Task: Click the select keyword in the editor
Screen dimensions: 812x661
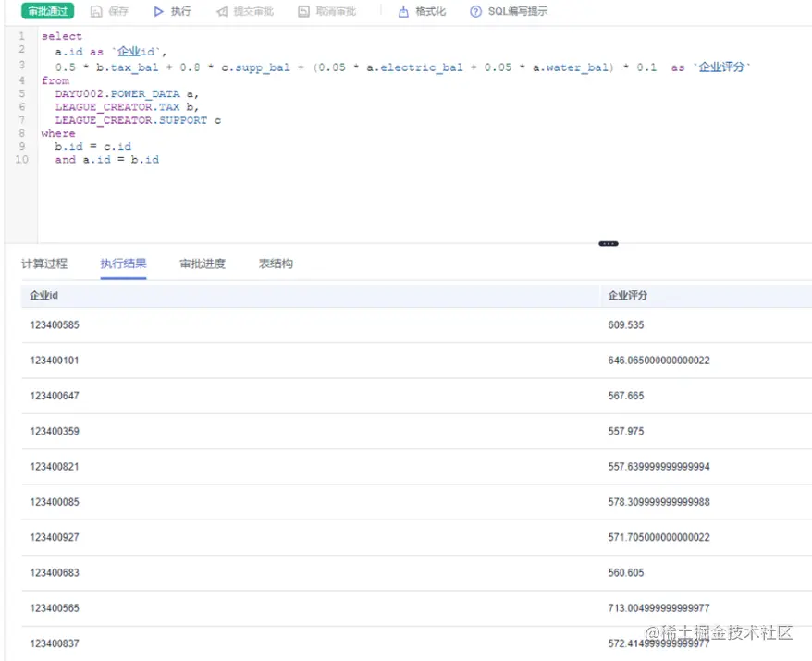Action: [x=62, y=36]
